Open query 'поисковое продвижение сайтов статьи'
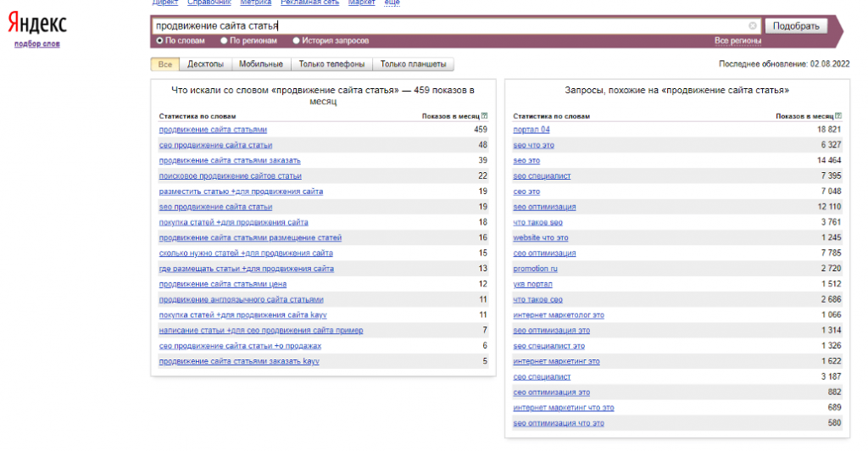The width and height of the screenshot is (868, 451). 231,176
